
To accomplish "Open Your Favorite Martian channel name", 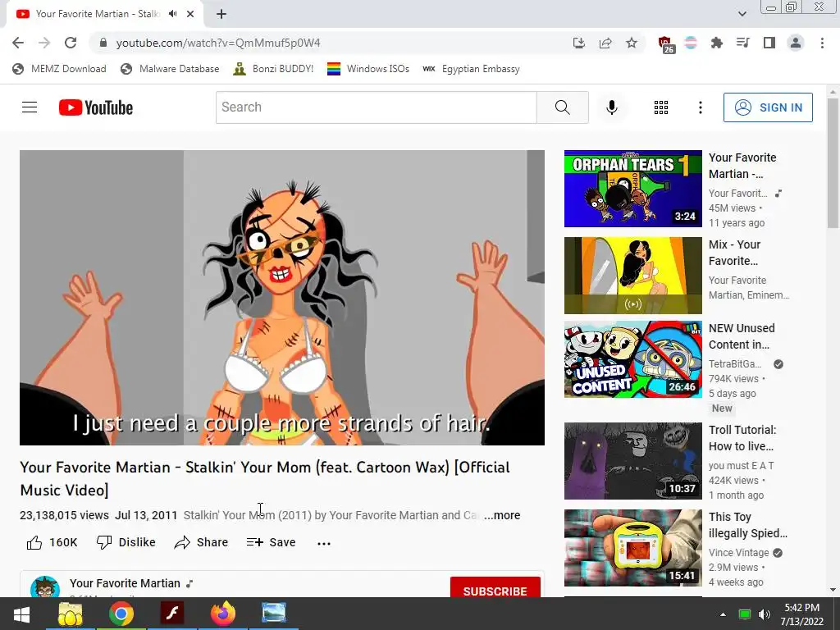I will [x=125, y=583].
